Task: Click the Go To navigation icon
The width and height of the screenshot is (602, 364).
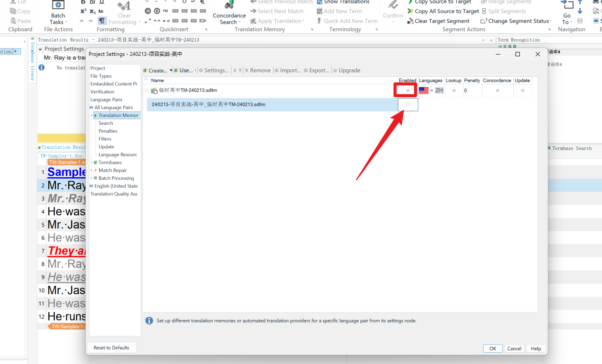Action: [567, 5]
